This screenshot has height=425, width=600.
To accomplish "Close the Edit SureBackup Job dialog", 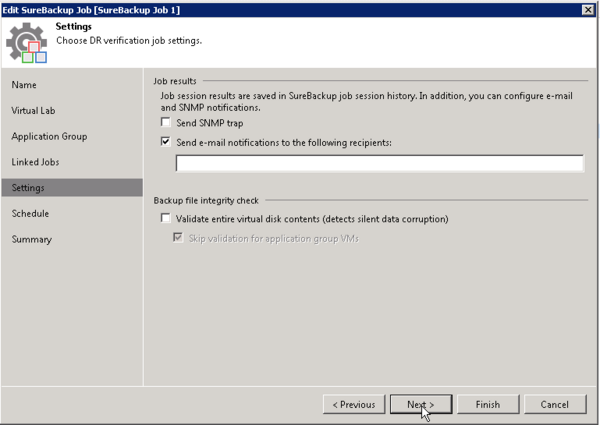I will [588, 8].
